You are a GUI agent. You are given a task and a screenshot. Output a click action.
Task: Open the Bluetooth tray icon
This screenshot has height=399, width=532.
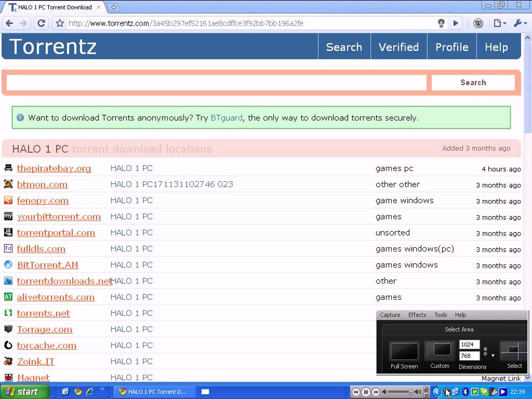465,392
